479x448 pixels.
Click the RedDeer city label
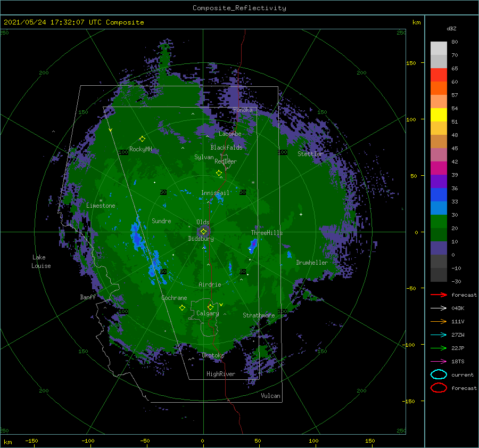(x=226, y=161)
